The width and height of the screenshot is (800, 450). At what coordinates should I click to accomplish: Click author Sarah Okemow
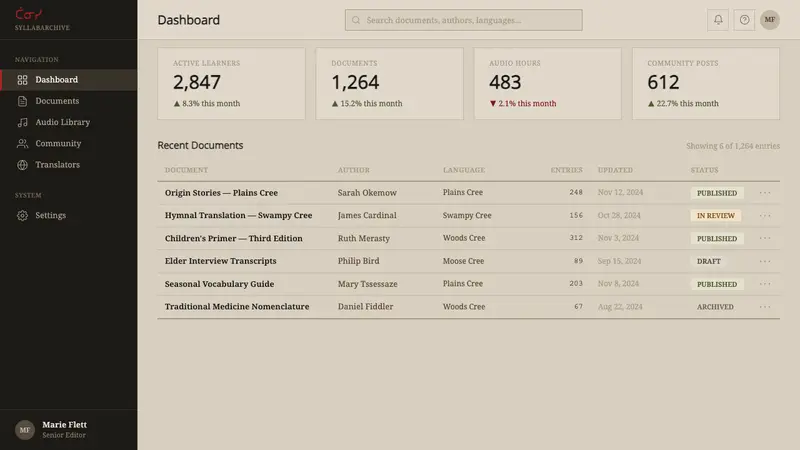point(367,193)
